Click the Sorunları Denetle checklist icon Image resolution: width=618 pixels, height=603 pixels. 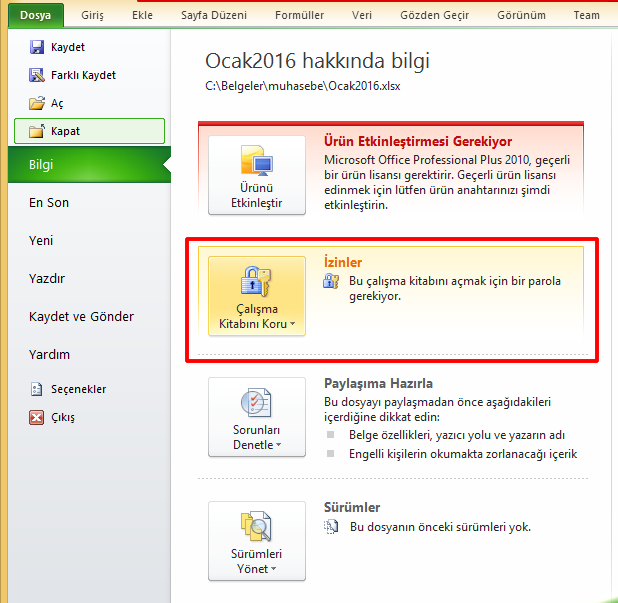click(256, 402)
